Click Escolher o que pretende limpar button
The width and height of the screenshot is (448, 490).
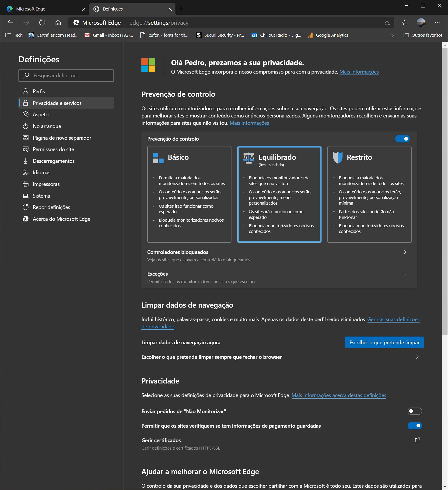coord(384,342)
